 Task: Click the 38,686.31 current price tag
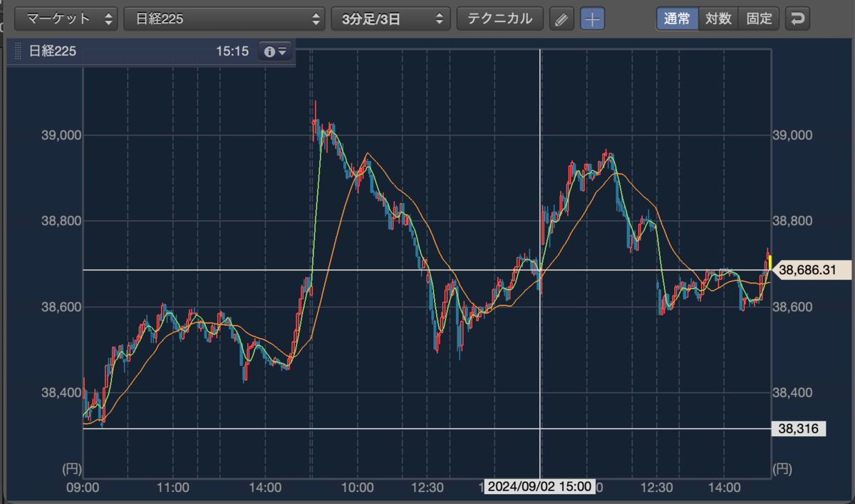pyautogui.click(x=812, y=270)
